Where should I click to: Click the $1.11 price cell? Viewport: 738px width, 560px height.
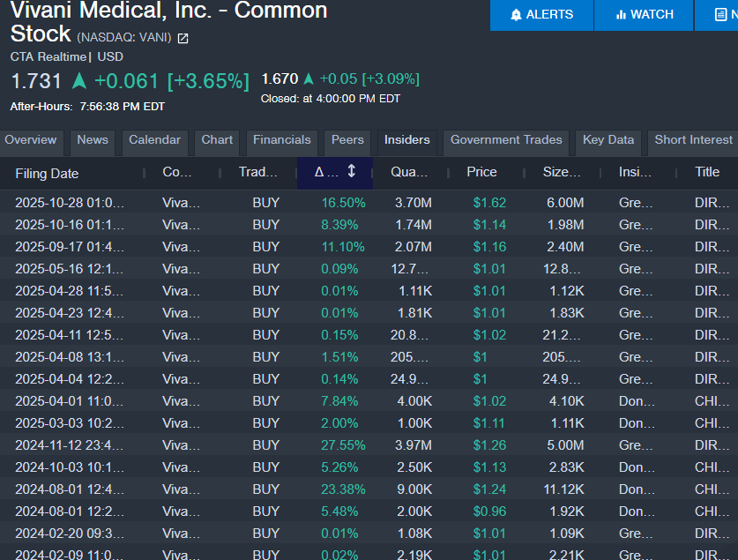pos(488,423)
